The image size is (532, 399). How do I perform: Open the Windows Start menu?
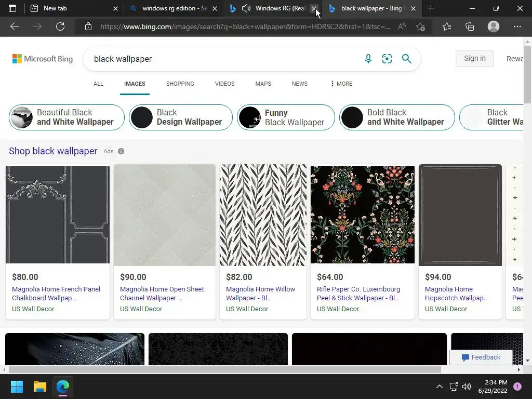(x=17, y=387)
